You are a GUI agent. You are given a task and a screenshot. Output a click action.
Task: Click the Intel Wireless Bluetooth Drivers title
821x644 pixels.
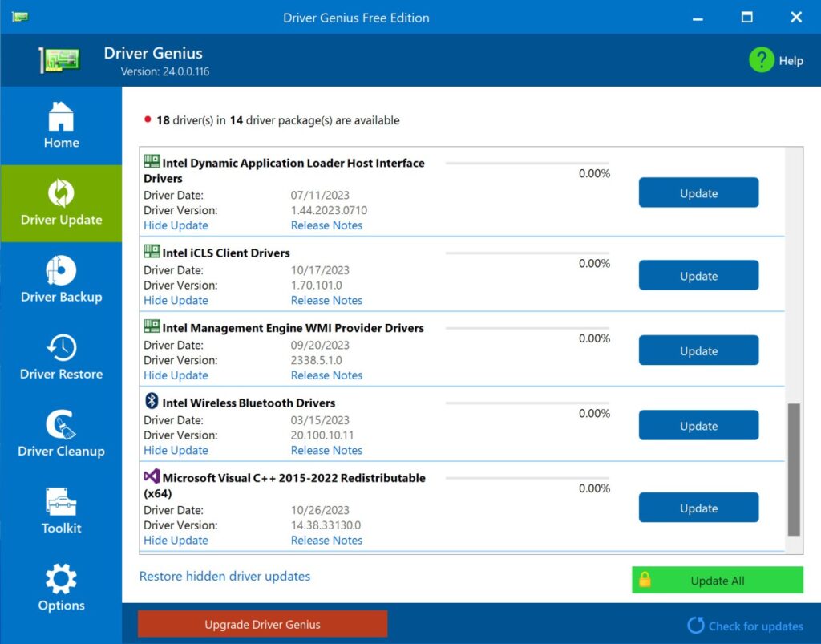pyautogui.click(x=249, y=403)
